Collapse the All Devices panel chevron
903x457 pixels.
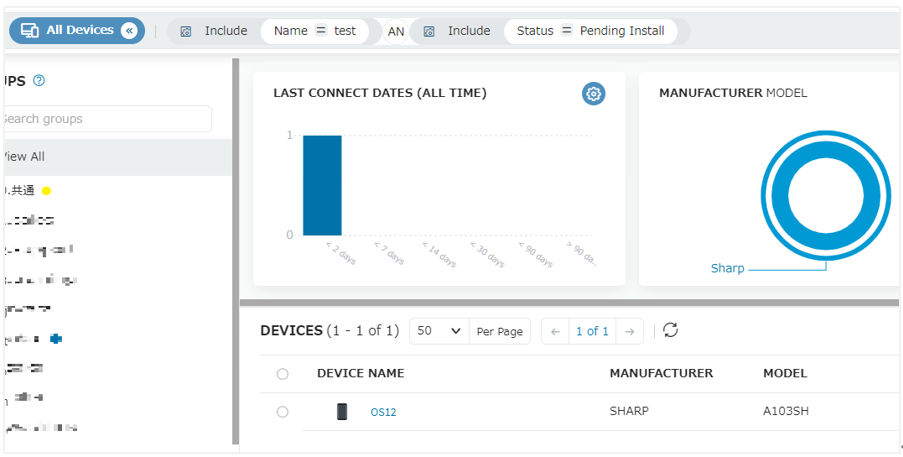point(129,31)
